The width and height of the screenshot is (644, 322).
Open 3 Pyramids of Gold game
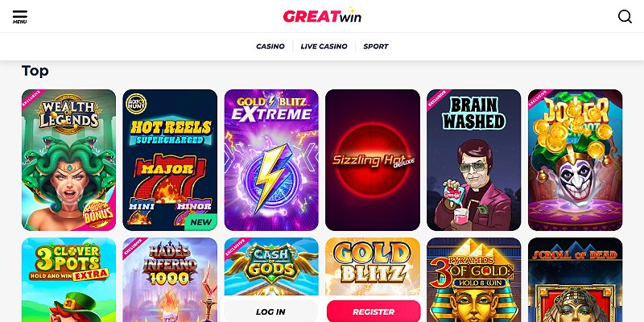[474, 279]
